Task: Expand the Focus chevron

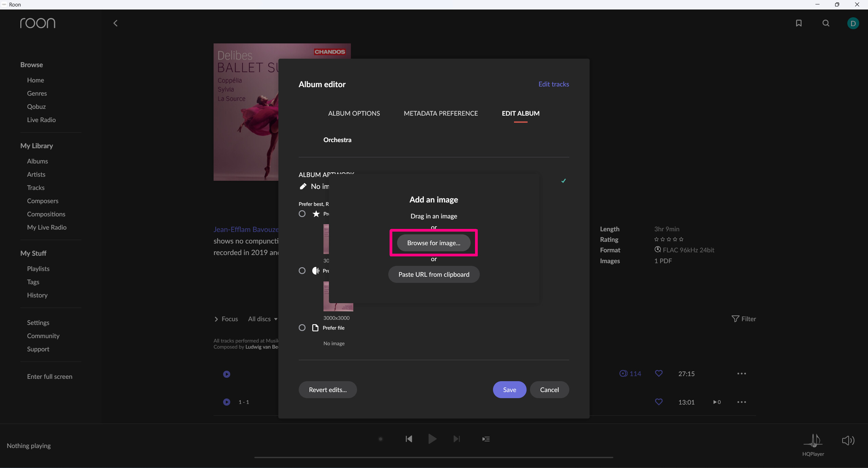Action: pos(216,319)
